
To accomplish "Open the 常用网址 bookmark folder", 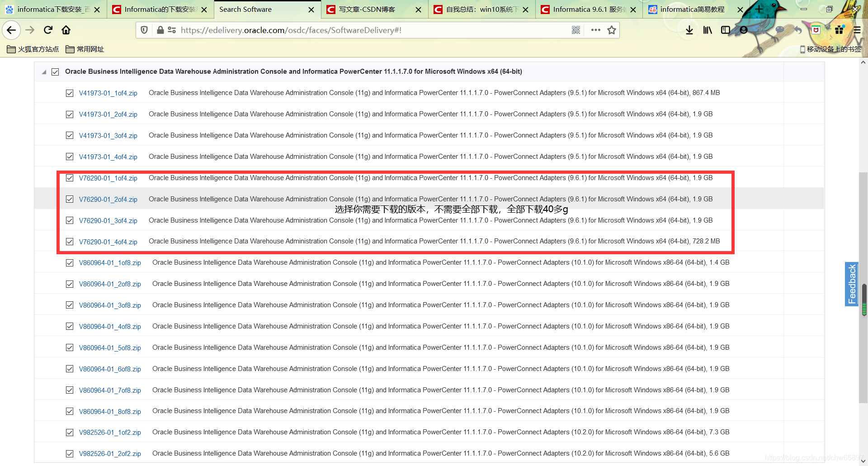I will [x=85, y=49].
